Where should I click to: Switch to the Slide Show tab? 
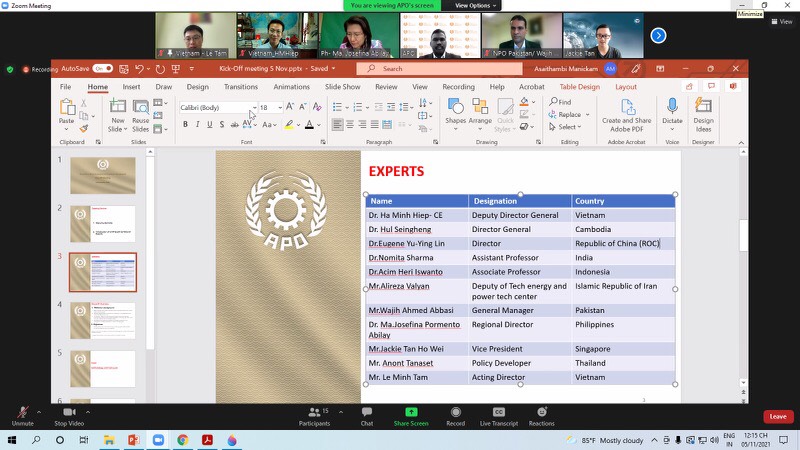coord(342,87)
